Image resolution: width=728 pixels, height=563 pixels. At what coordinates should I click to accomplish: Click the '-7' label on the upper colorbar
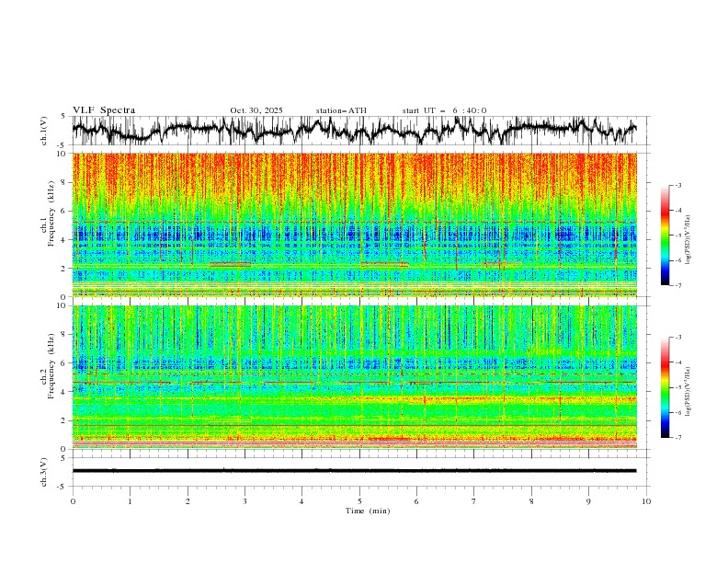677,286
